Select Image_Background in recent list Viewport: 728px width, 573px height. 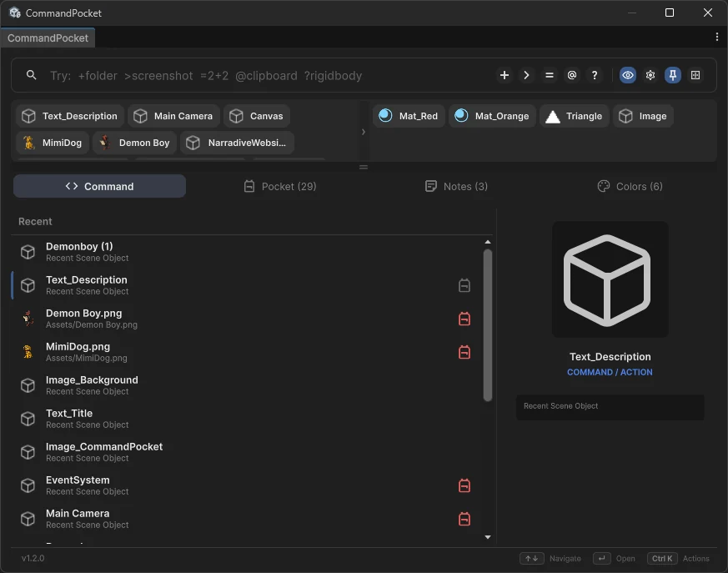(246, 385)
